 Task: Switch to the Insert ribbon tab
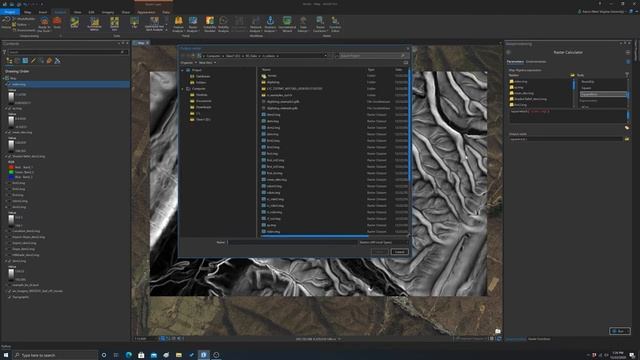(42, 12)
